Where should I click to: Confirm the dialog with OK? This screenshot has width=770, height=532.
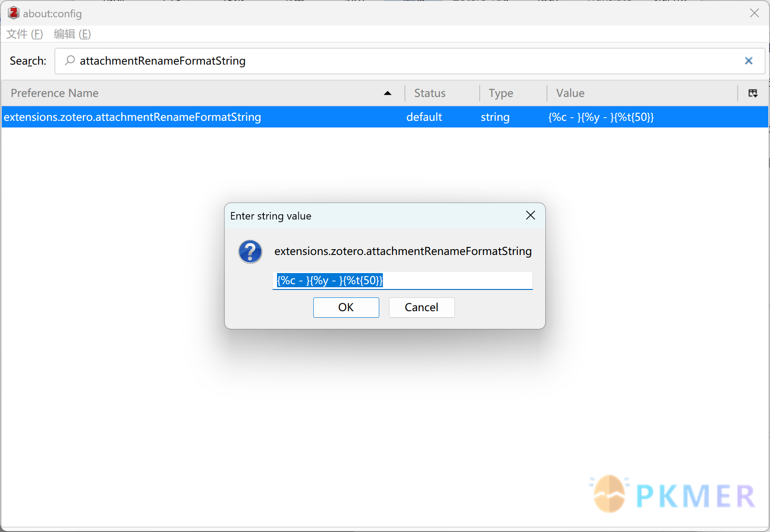click(346, 307)
